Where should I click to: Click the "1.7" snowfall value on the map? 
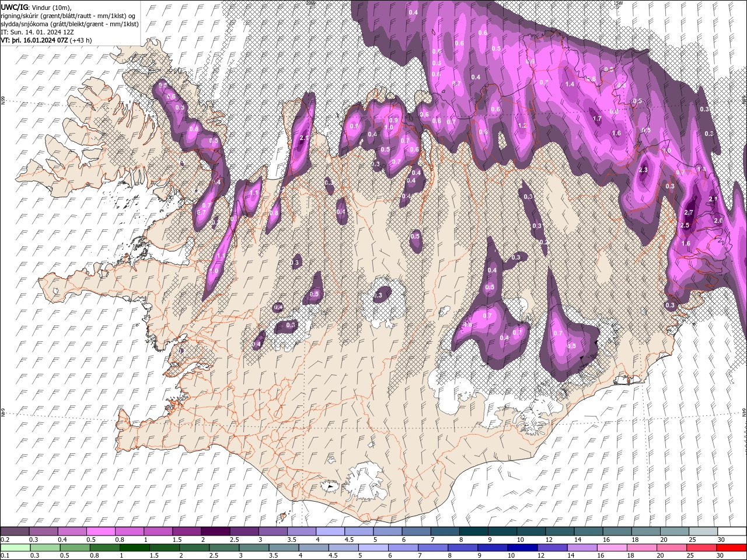(x=597, y=118)
